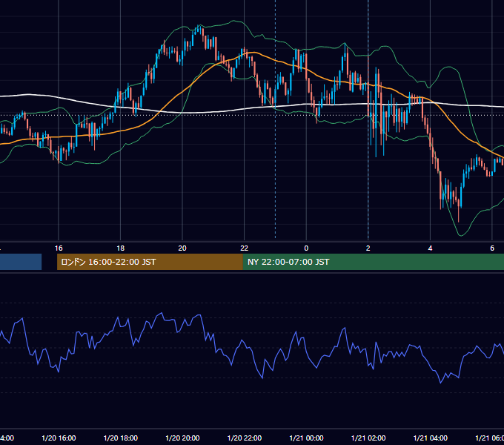Screen dimensions: 504x445
Task: Click the NY 22:00-07:00 JST session bar
Action: point(373,262)
